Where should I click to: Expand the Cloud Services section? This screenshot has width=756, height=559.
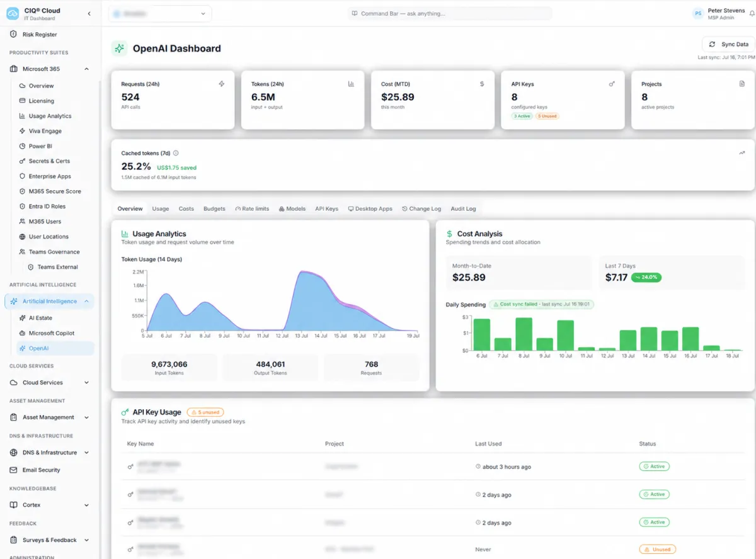click(86, 382)
